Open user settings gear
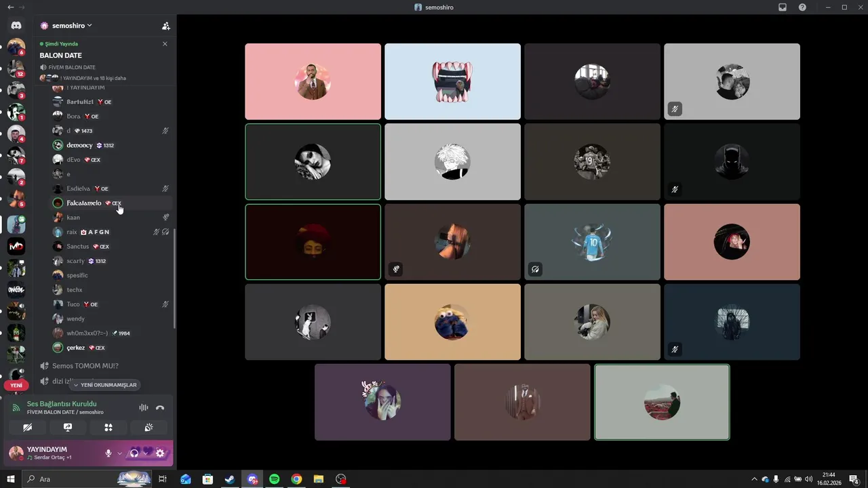 [x=160, y=453]
